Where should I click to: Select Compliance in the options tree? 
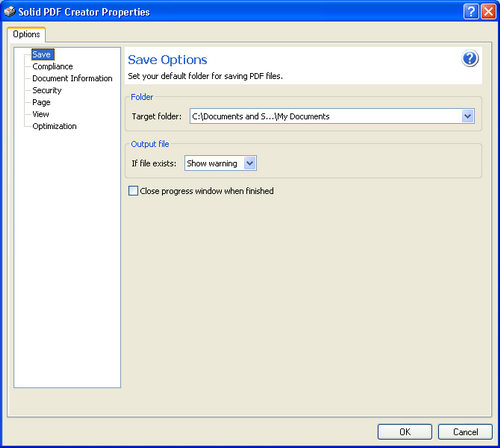coord(53,66)
